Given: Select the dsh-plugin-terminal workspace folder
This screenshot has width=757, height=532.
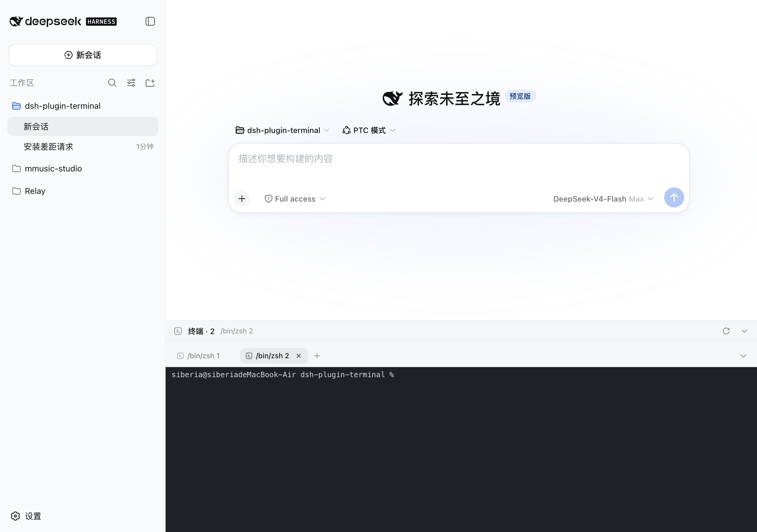Looking at the screenshot, I should pyautogui.click(x=83, y=106).
